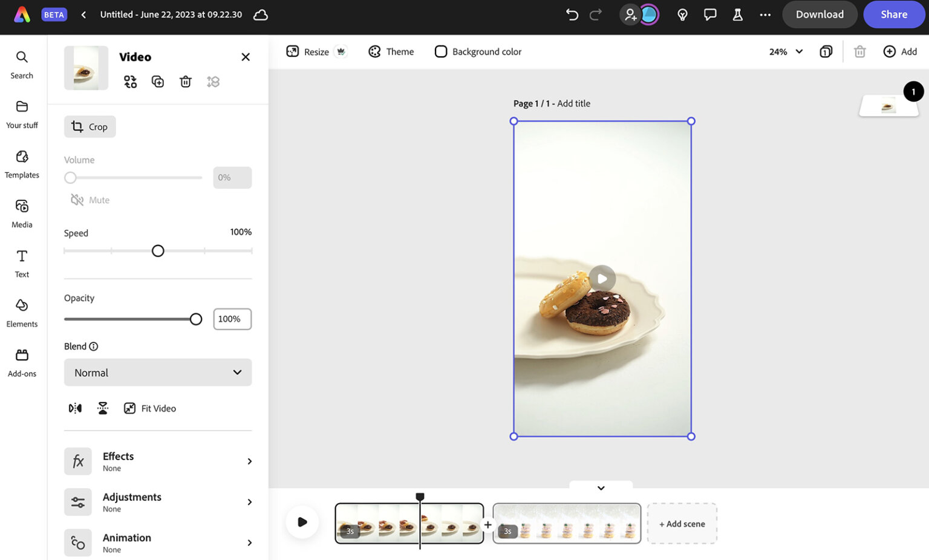
Task: Open the Text panel
Action: [22, 264]
